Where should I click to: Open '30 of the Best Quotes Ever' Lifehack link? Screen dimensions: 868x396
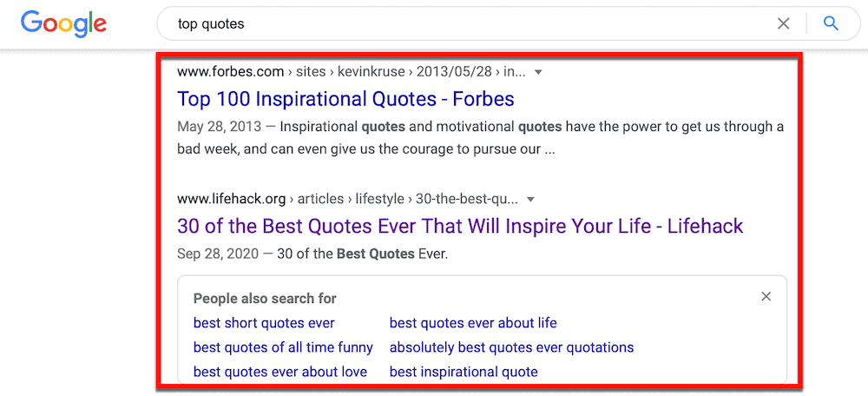click(460, 226)
